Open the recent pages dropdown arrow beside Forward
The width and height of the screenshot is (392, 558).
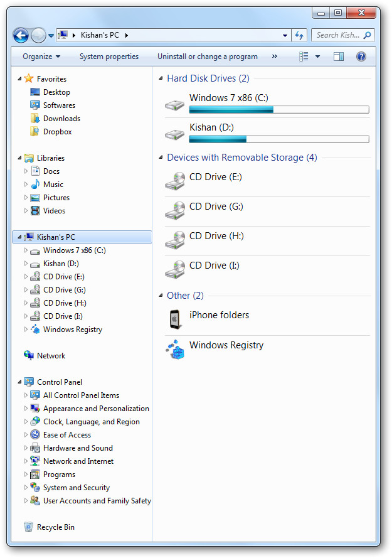51,36
